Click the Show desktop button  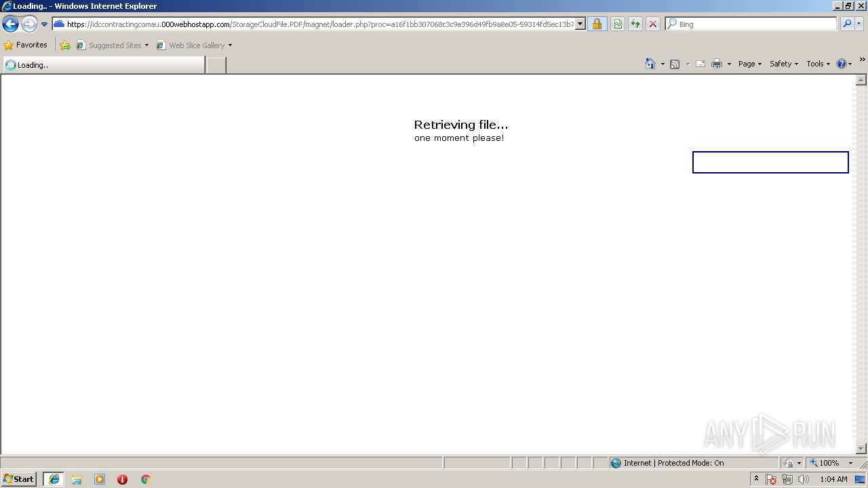click(861, 479)
